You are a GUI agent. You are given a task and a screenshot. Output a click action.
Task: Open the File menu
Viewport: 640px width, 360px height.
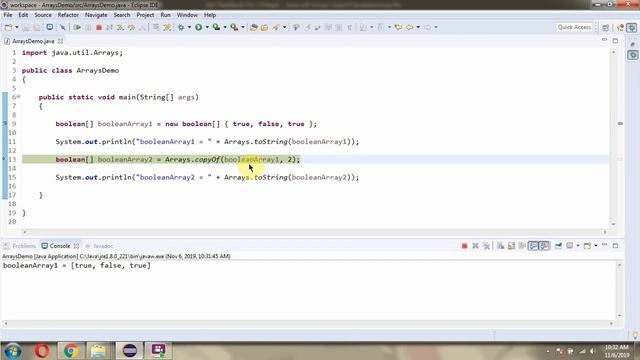tap(8, 15)
